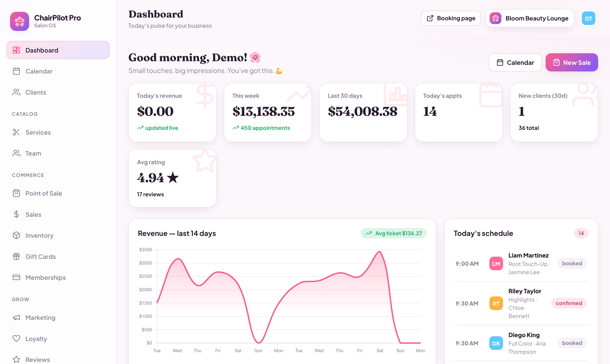Select Riley Taylor appointment name

pos(525,291)
